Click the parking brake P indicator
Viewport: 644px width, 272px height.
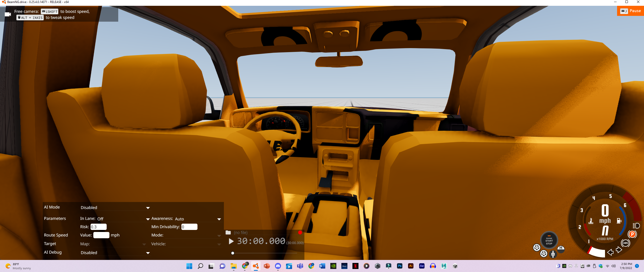coord(632,234)
